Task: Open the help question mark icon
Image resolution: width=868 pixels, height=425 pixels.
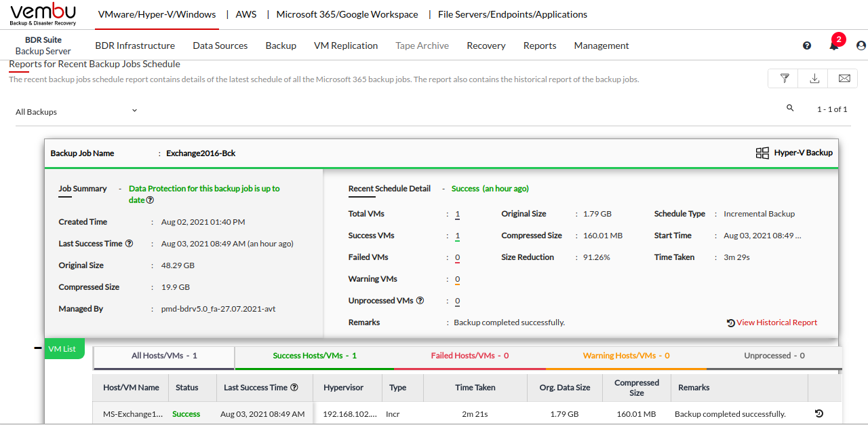Action: coord(807,45)
